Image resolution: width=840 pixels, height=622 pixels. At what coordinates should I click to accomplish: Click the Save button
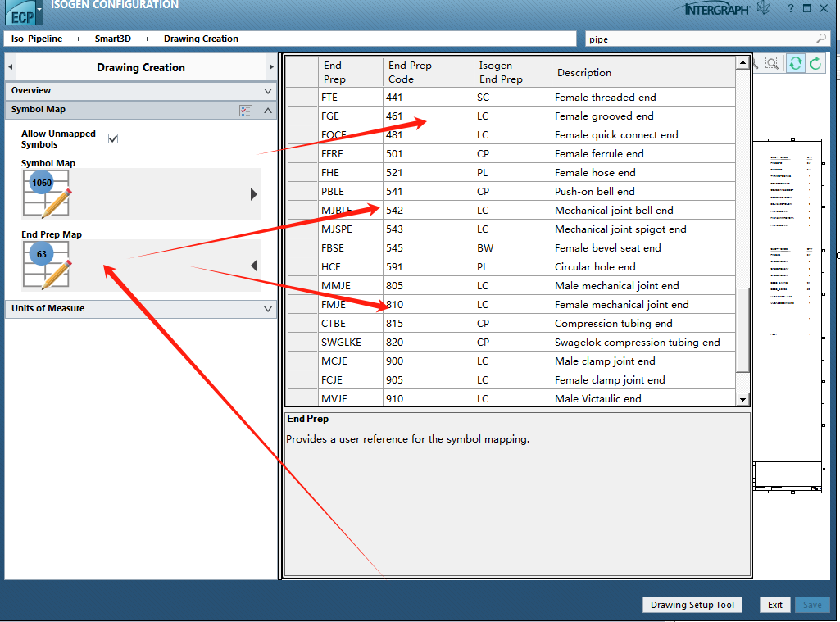coord(812,605)
